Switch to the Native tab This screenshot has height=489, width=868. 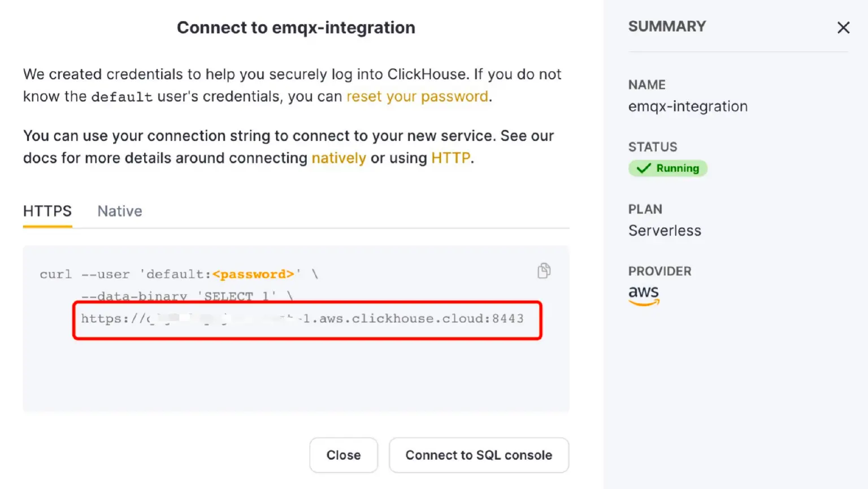coord(119,211)
